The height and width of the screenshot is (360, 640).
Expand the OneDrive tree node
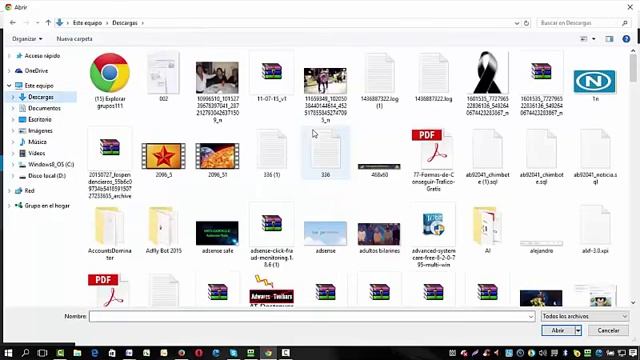[9, 71]
